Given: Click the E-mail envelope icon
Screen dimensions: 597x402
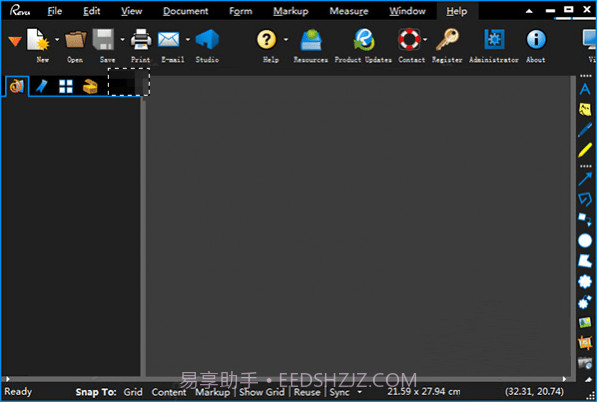Looking at the screenshot, I should pos(168,39).
